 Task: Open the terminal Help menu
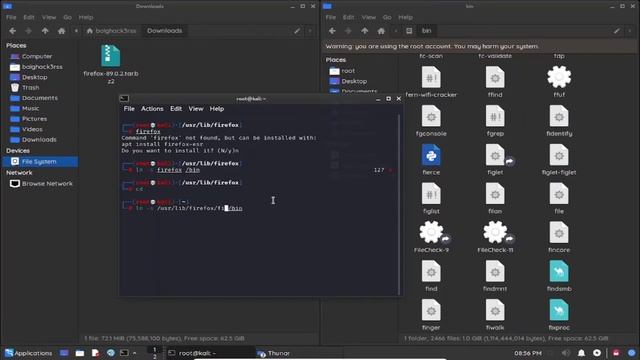(x=217, y=109)
